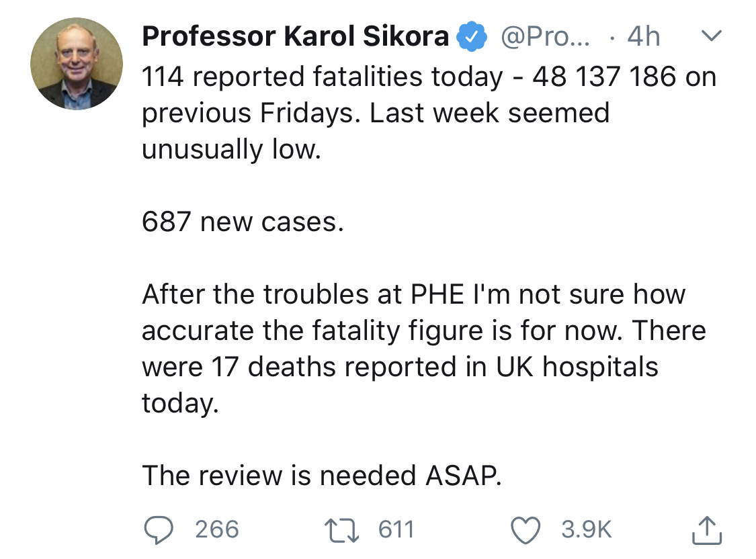
Task: Select "The review is needed ASAP." line
Action: coord(322,476)
